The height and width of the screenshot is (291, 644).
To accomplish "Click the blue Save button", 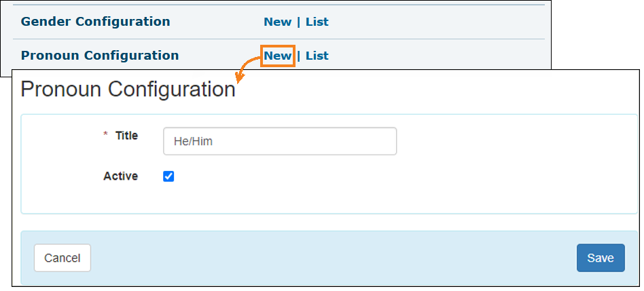I will click(x=600, y=258).
